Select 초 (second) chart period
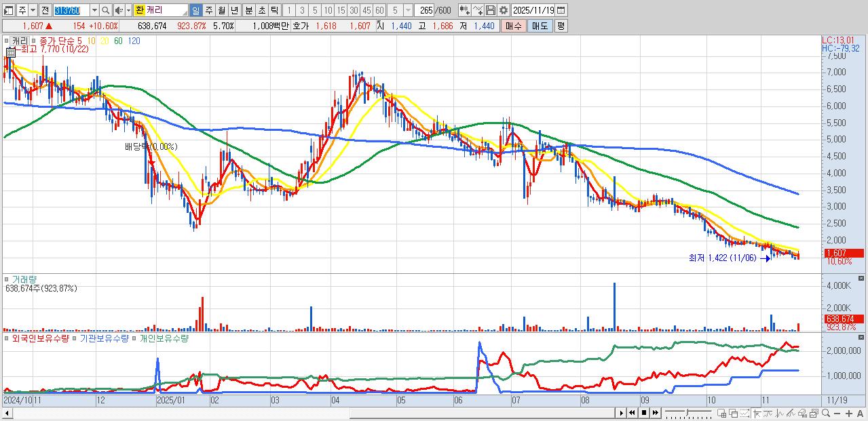The width and height of the screenshot is (868, 421). [261, 10]
